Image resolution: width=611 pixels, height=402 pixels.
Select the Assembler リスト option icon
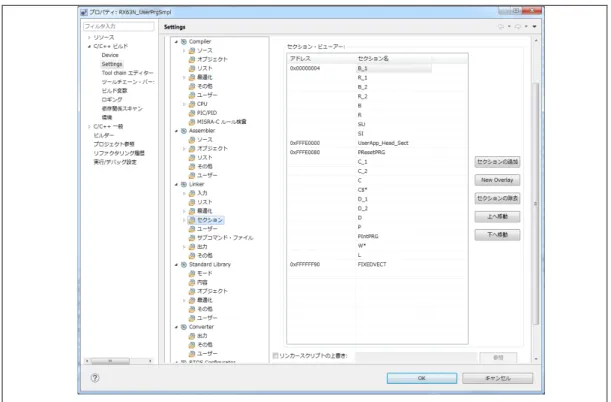tap(192, 158)
